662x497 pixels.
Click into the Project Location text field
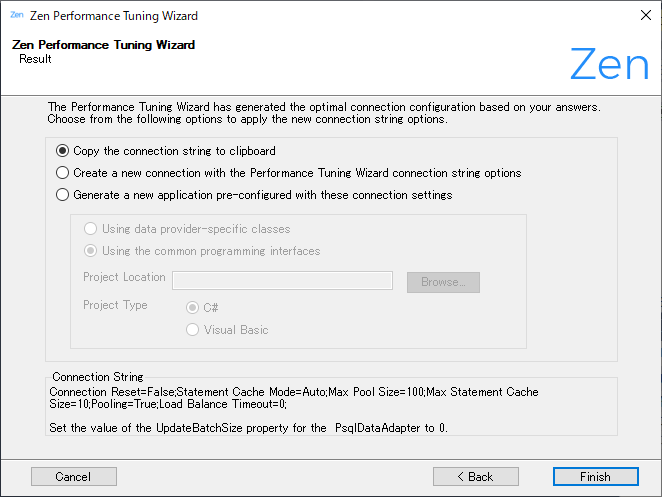pyautogui.click(x=282, y=281)
